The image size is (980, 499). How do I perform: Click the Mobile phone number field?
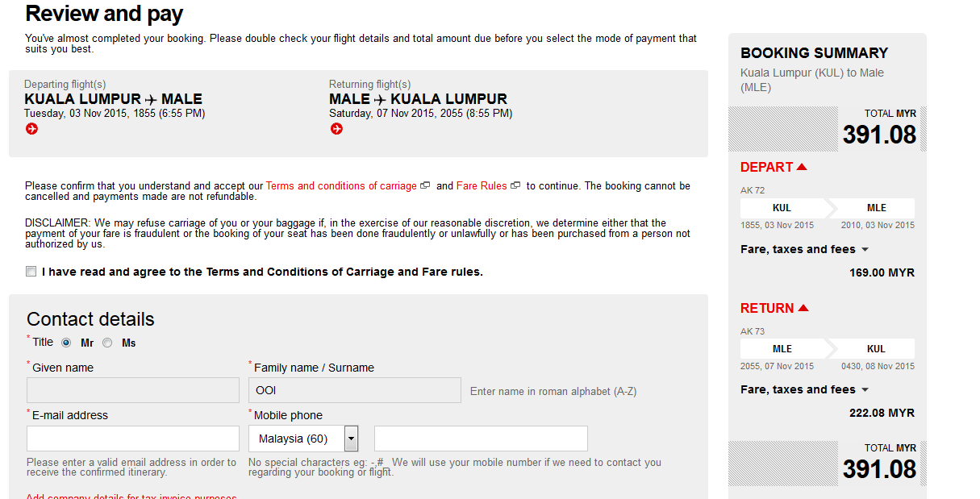[x=481, y=439]
